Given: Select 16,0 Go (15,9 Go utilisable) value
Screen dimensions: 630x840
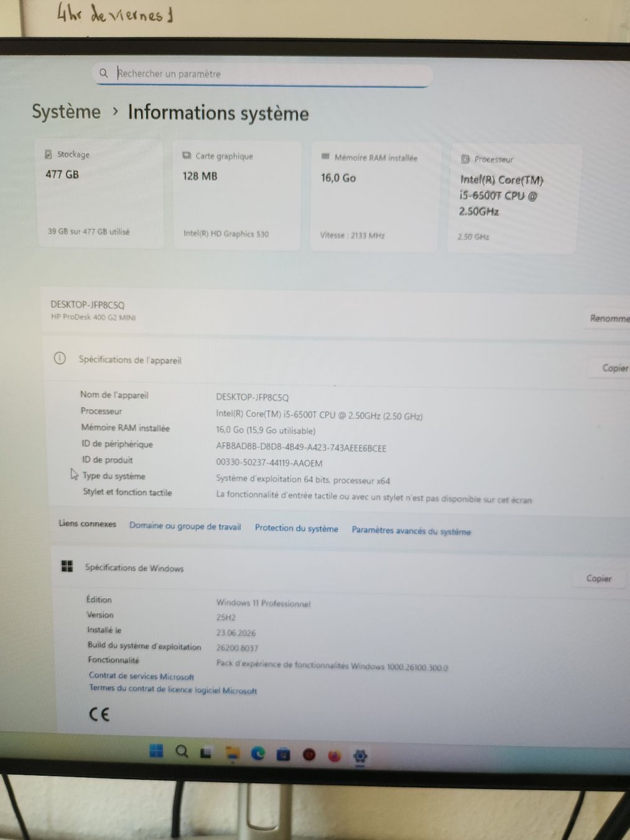Looking at the screenshot, I should click(266, 431).
